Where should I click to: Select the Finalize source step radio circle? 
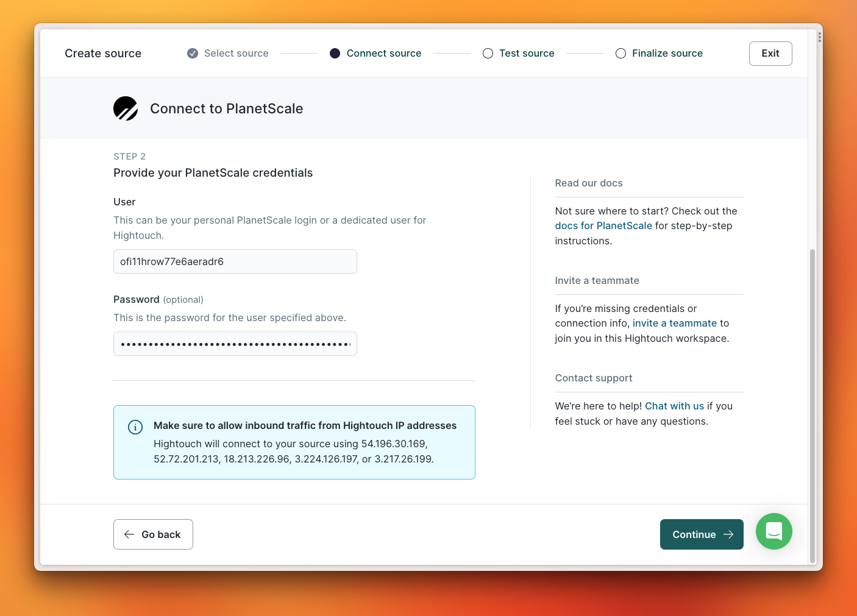point(621,53)
